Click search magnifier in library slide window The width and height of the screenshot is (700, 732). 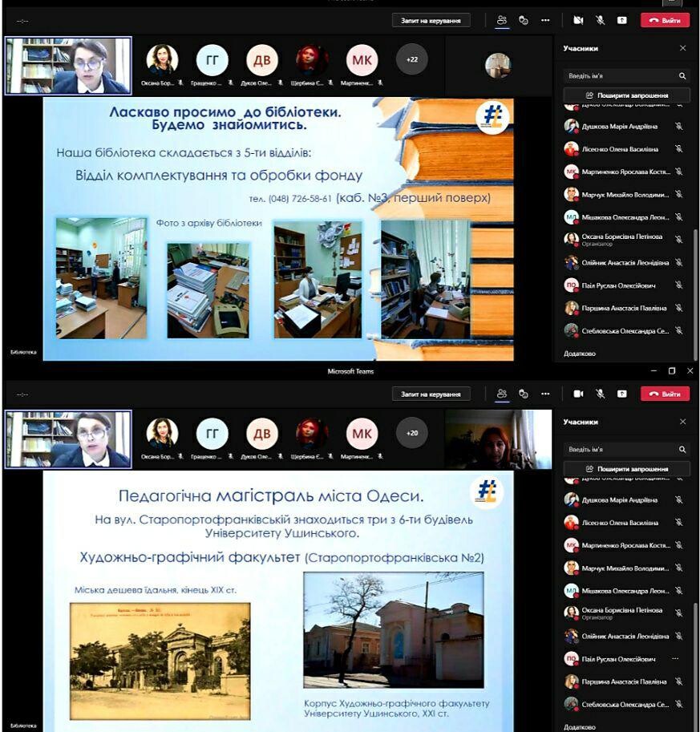point(682,75)
